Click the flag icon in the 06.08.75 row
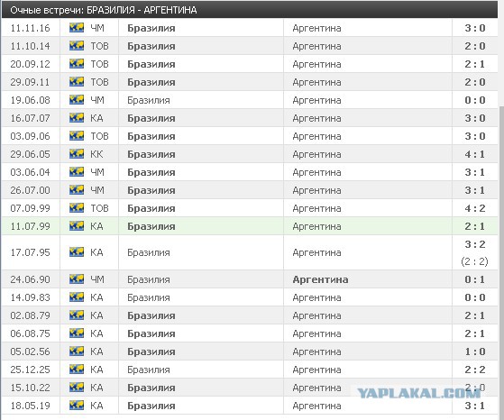The image size is (504, 420). coord(77,333)
